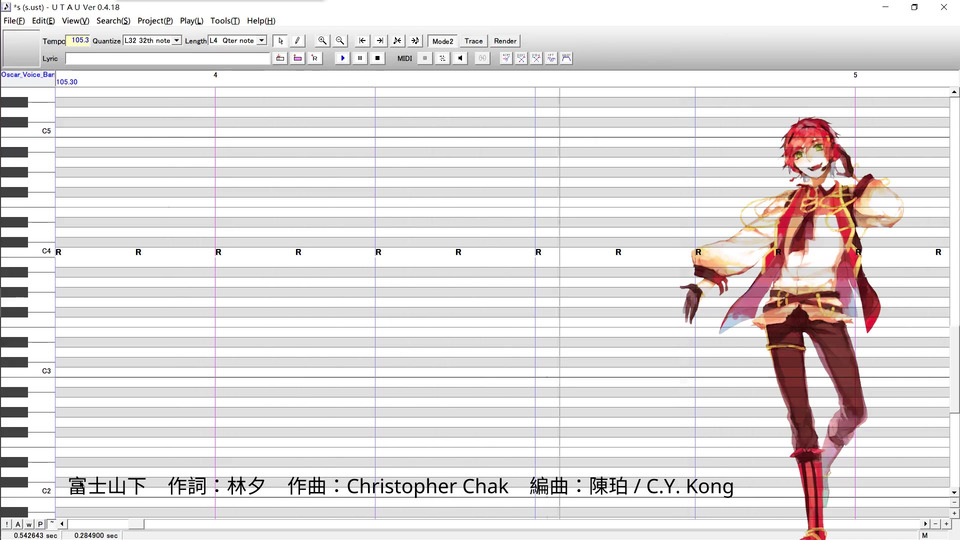Screen dimensions: 960x540
Task: Jump to start with the left bar-arrow icon
Action: [362, 41]
